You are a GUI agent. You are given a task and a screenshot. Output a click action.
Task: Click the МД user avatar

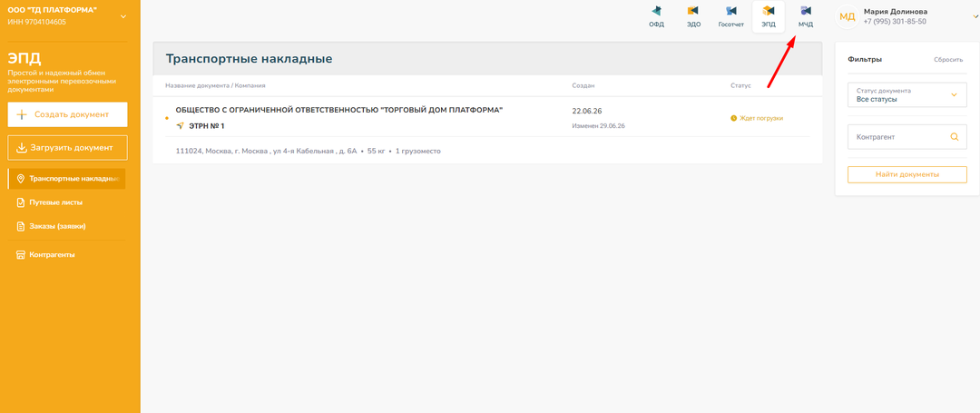(847, 16)
